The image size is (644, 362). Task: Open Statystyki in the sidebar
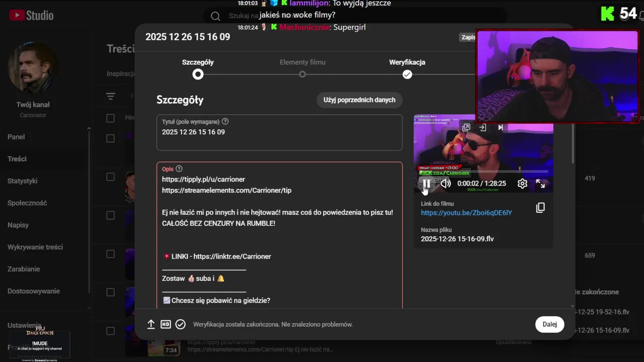tap(22, 181)
